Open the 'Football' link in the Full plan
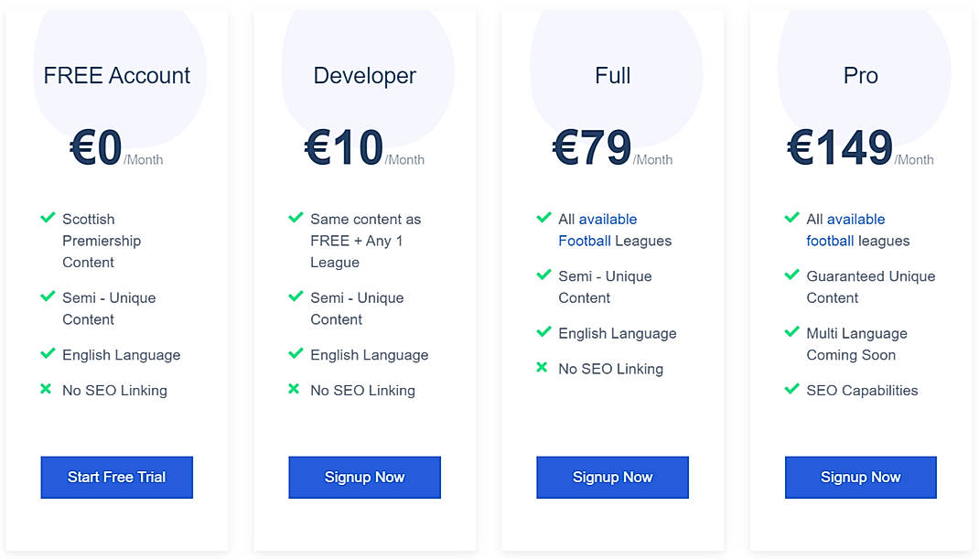 [x=584, y=241]
